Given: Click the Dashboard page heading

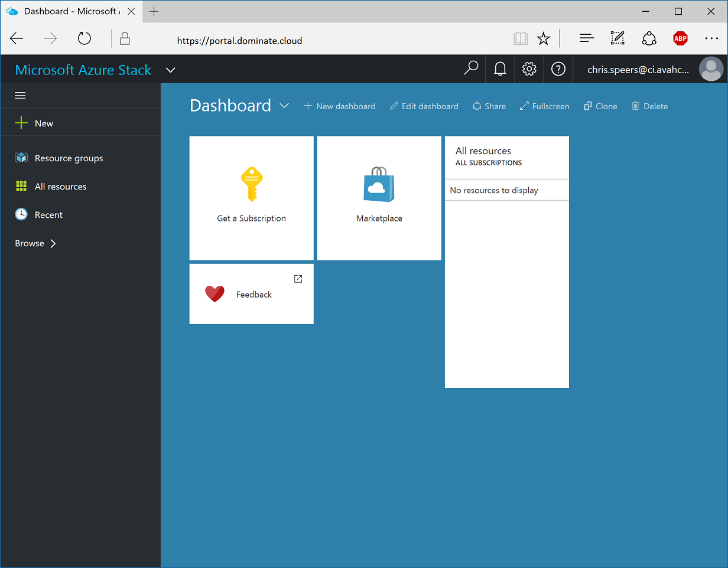Looking at the screenshot, I should [230, 106].
